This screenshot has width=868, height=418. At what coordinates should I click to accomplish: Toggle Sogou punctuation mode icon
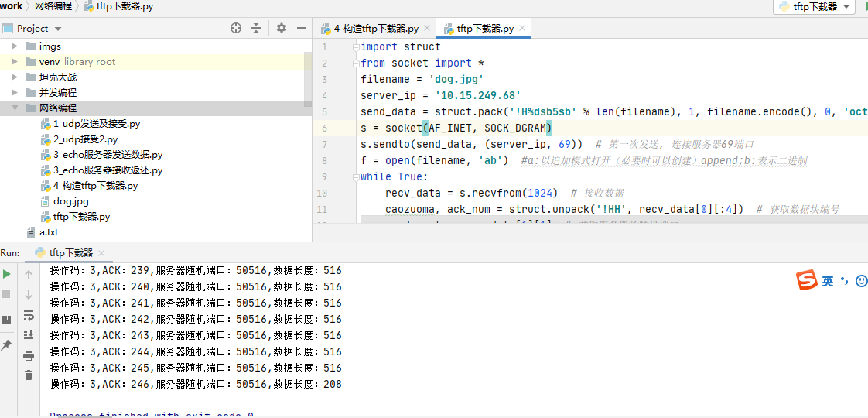[844, 281]
